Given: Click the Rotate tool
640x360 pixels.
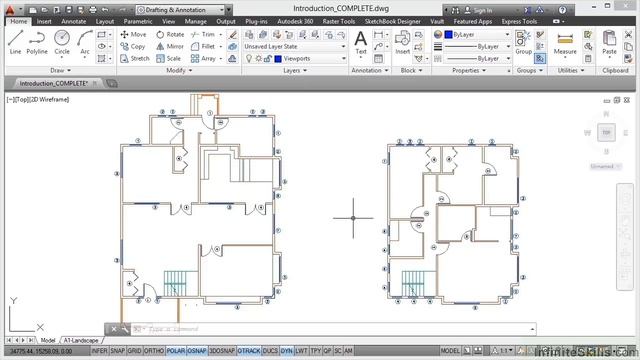Looking at the screenshot, I should [x=170, y=35].
